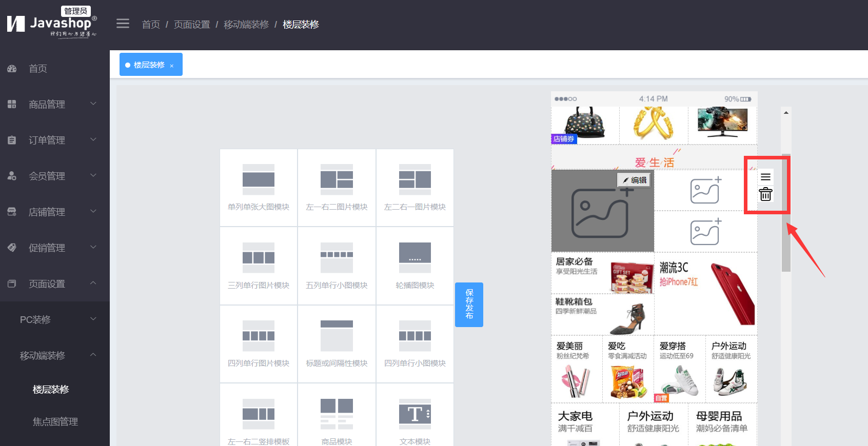The height and width of the screenshot is (446, 868).
Task: Go to 页面设置 breadcrumb
Action: point(192,25)
